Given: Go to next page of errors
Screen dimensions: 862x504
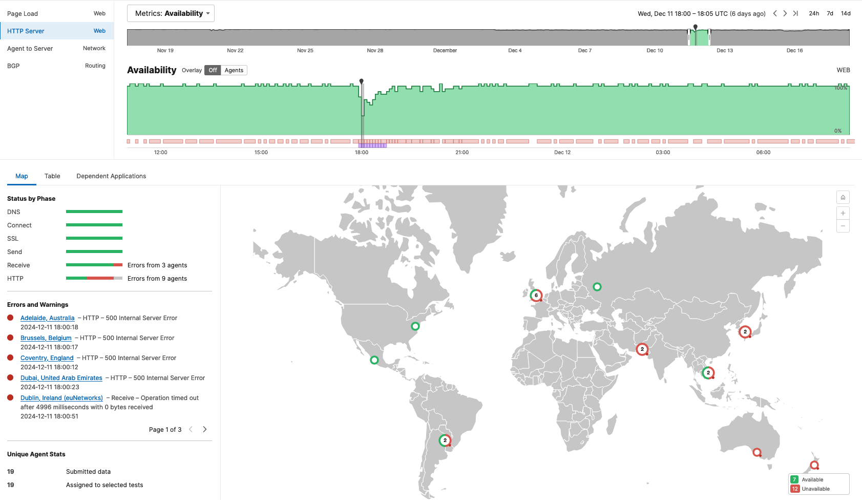Looking at the screenshot, I should (205, 429).
